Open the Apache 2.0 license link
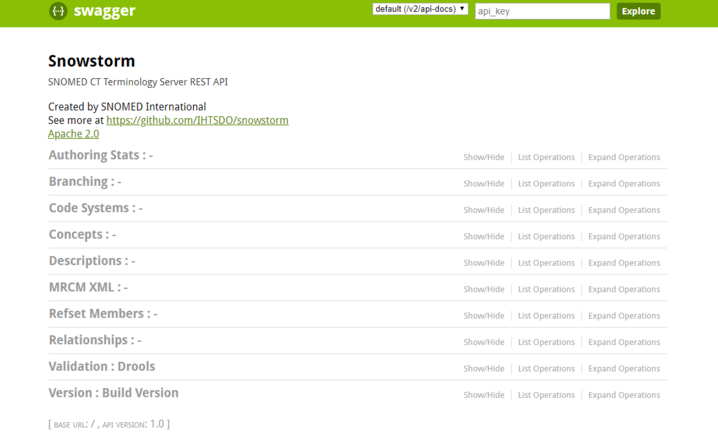This screenshot has width=718, height=441. [x=73, y=134]
